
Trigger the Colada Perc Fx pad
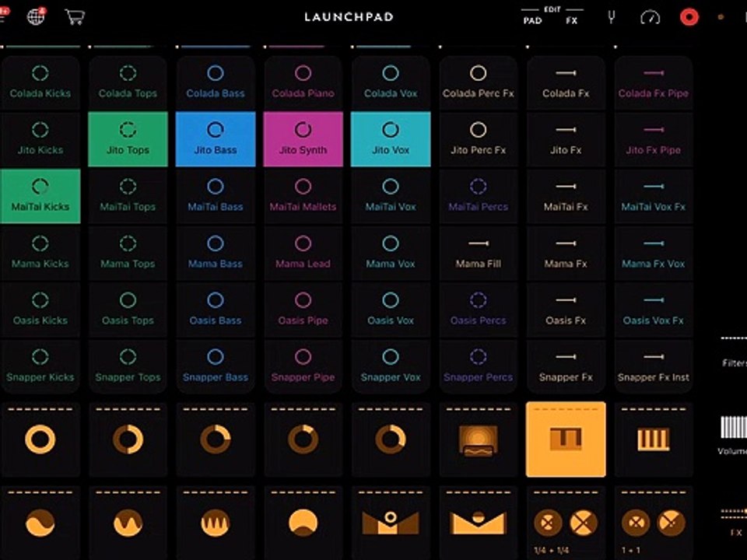[479, 83]
